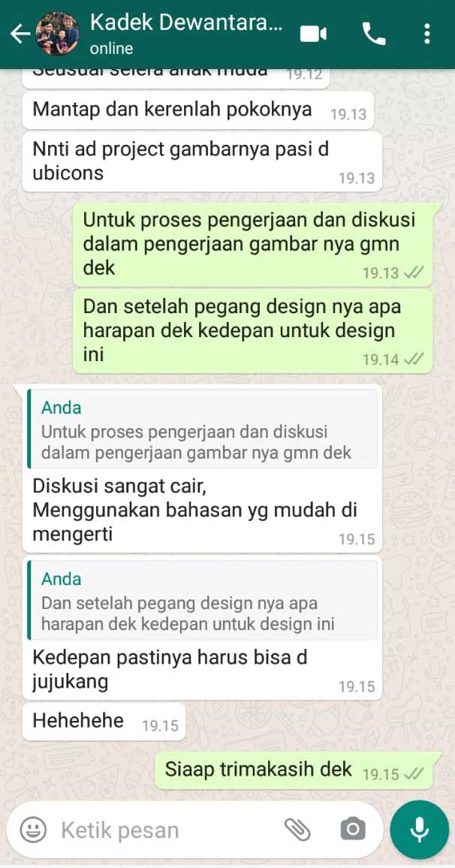Tap the ubicons project message bubble
Viewport: 455px width, 868px height.
[x=202, y=161]
